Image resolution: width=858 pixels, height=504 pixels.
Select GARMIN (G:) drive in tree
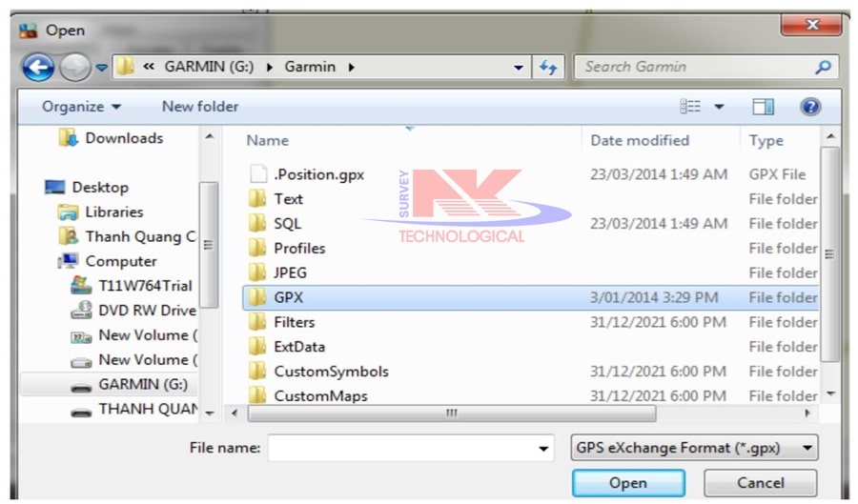(x=143, y=384)
